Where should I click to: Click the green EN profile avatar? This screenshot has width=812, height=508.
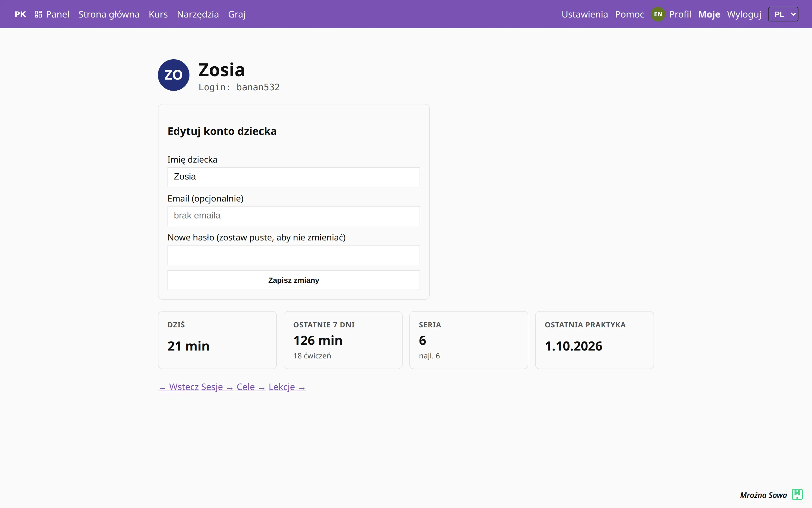tap(658, 14)
